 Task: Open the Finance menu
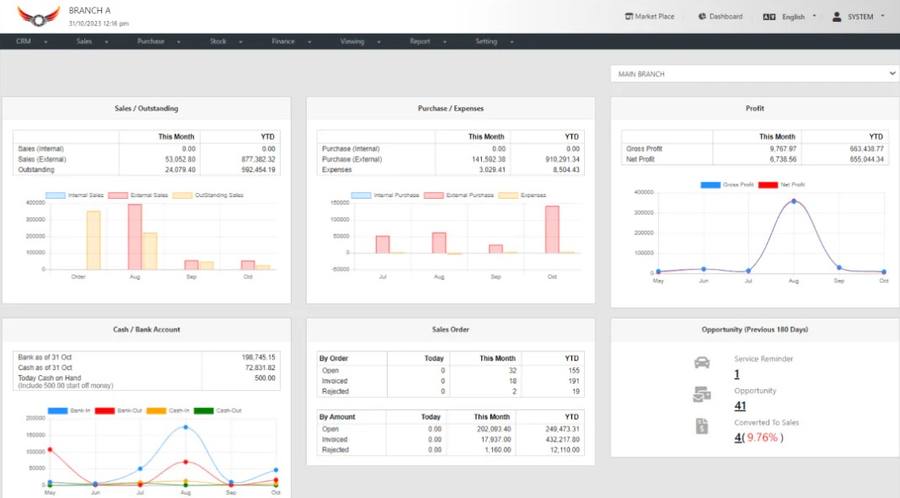291,41
